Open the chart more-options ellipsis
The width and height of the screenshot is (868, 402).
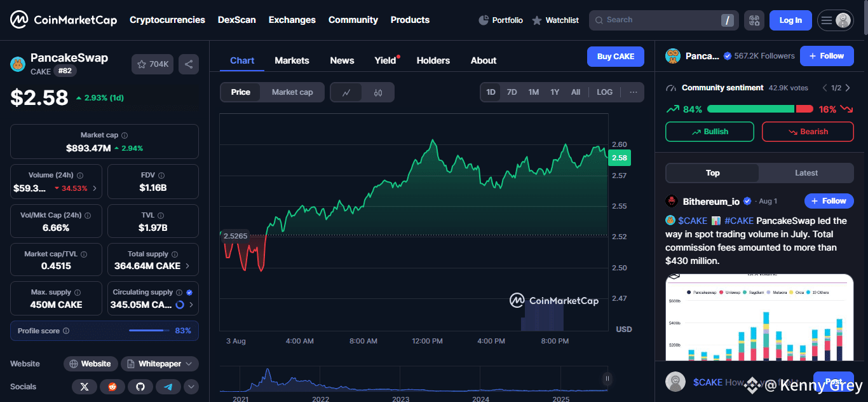point(634,92)
